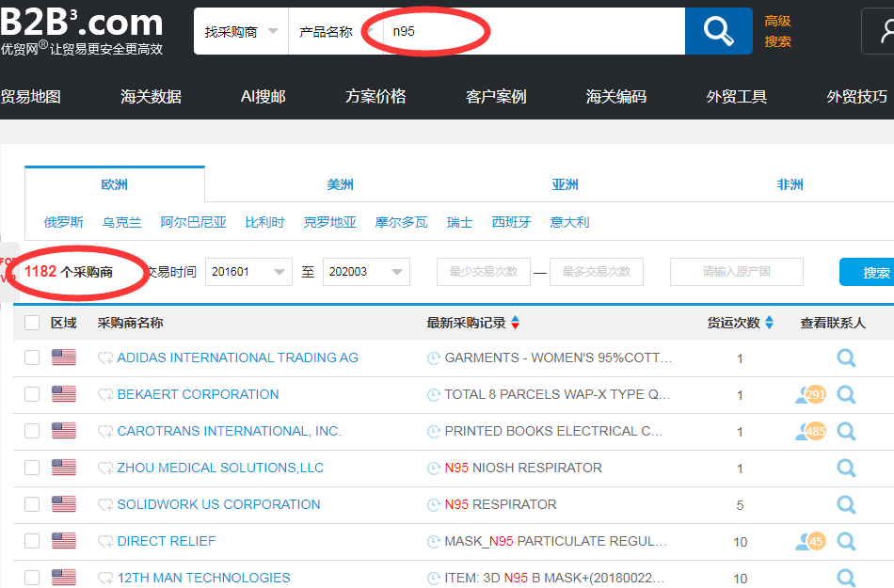
Task: Open 外贸工具 in the navigation bar
Action: tap(737, 96)
